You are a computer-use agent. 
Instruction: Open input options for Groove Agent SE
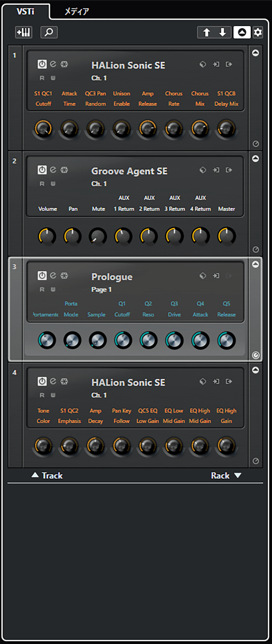[x=216, y=170]
